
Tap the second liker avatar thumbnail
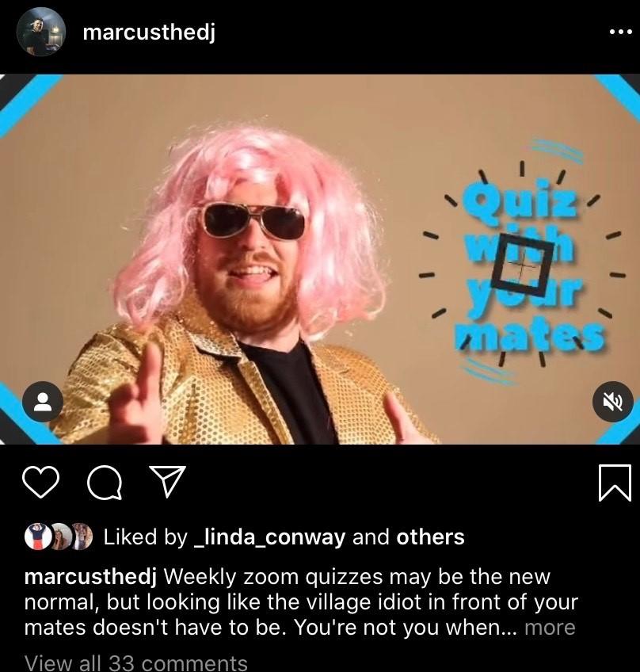click(62, 536)
